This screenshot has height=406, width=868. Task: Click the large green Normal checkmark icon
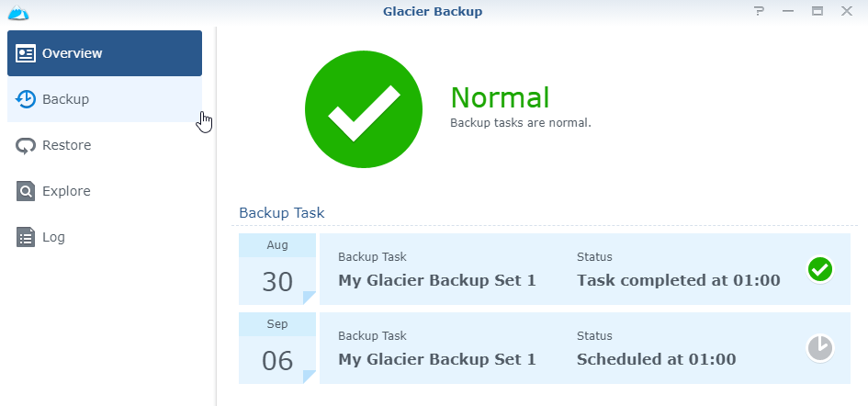(x=364, y=109)
